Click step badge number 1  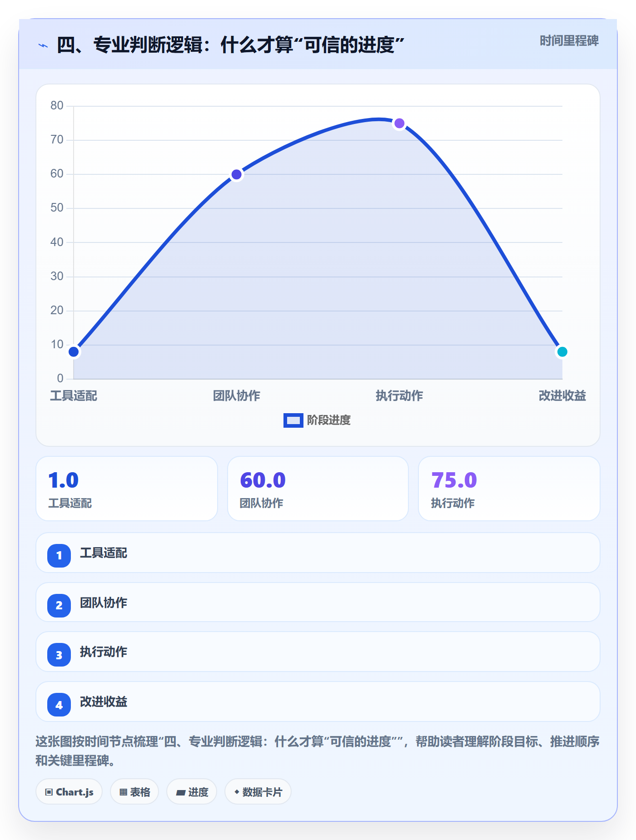pos(59,555)
